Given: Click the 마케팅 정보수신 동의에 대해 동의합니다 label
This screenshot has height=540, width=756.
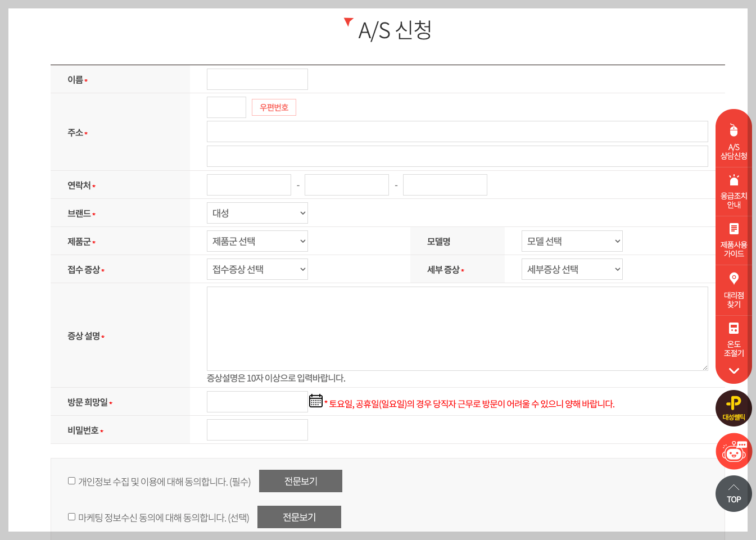Looking at the screenshot, I should tap(164, 518).
